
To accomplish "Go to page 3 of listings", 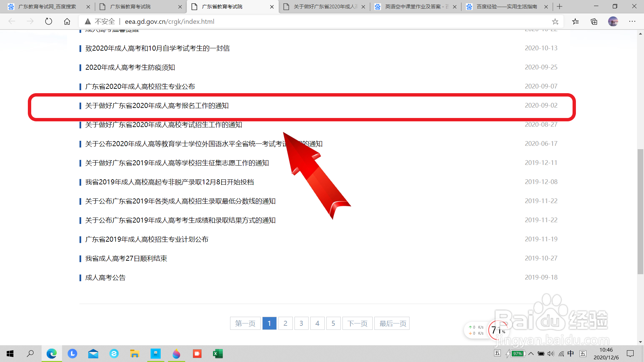I will tap(301, 323).
